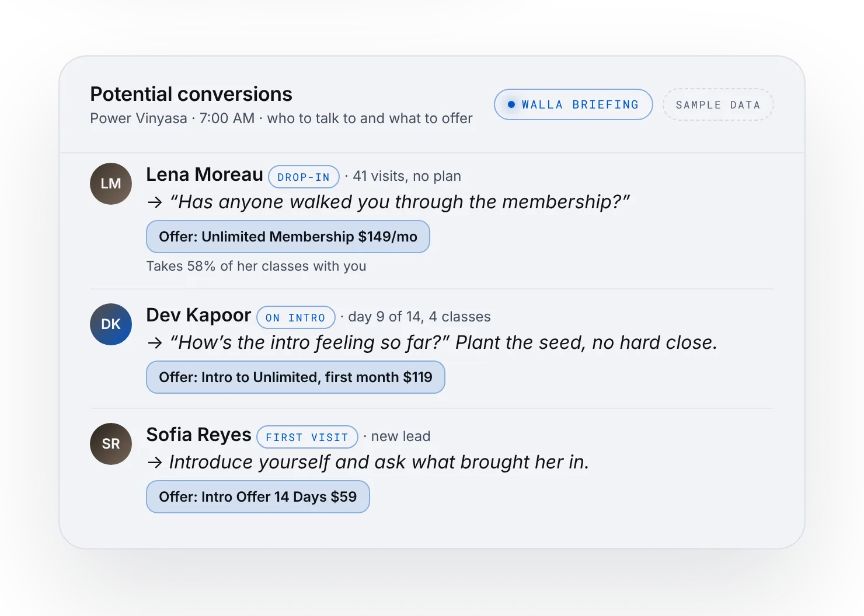Click the Sample Data tag
864x616 pixels.
pos(718,104)
